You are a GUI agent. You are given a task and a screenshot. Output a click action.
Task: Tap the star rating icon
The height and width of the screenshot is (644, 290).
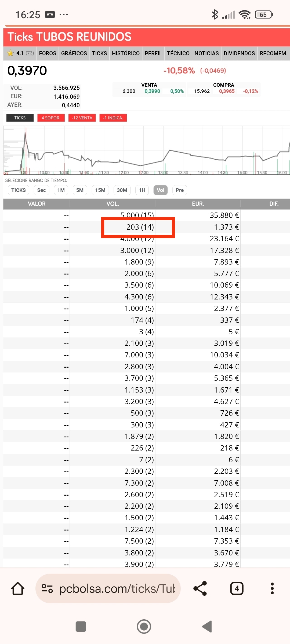point(10,53)
